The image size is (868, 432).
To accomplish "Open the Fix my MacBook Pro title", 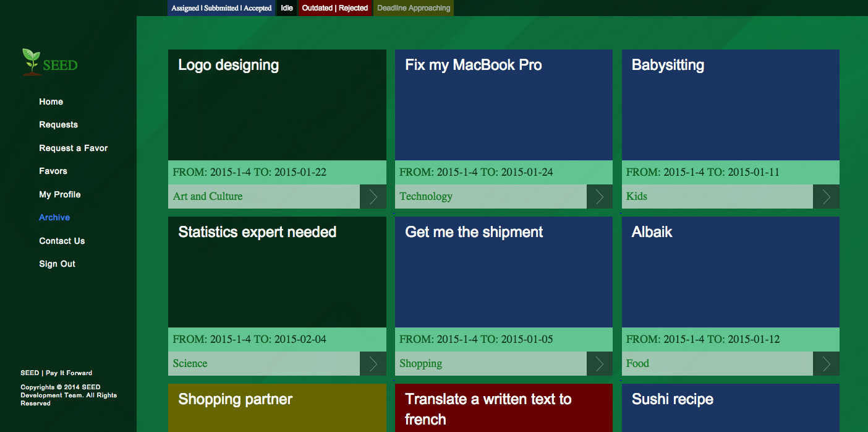I will 473,65.
